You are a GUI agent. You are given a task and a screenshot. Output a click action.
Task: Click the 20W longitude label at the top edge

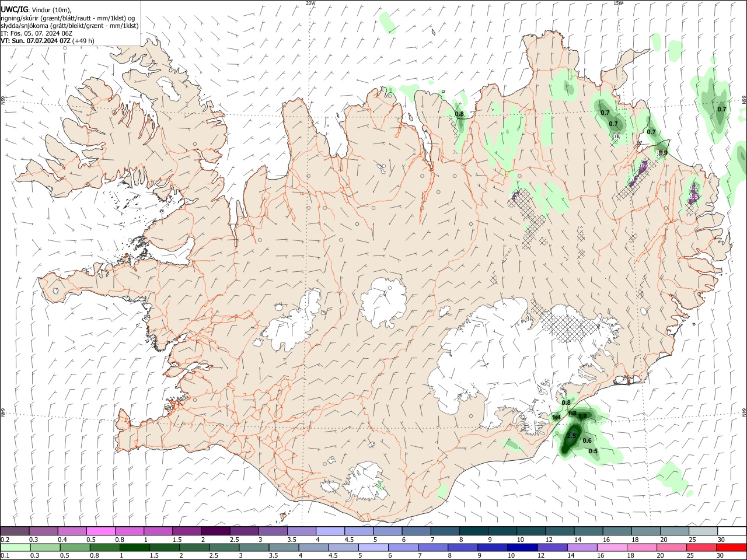310,3
